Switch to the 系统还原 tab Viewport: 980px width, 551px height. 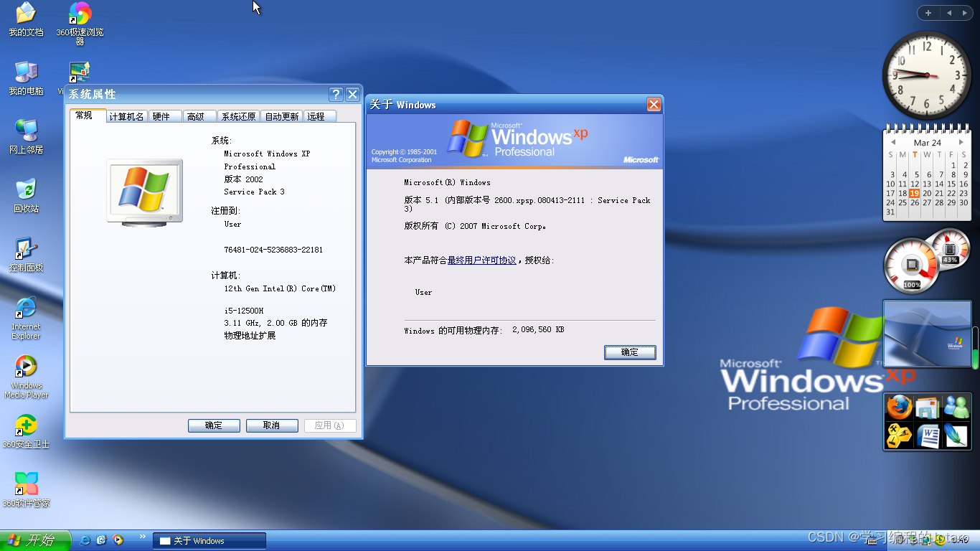(x=239, y=116)
